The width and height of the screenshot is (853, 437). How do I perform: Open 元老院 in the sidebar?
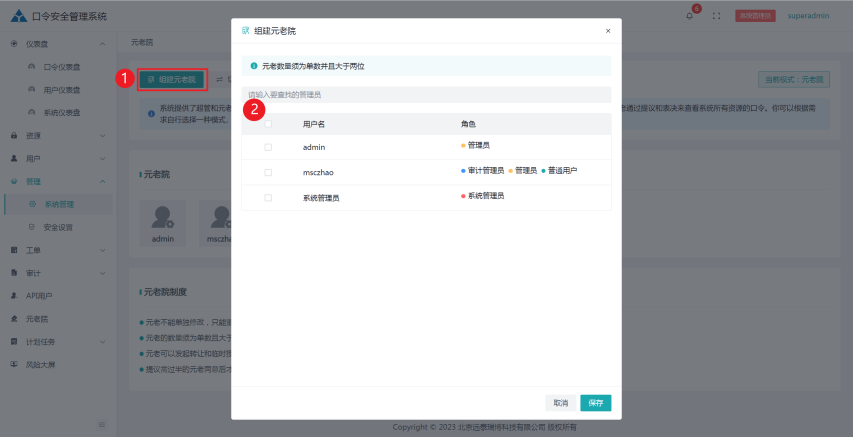pos(37,318)
